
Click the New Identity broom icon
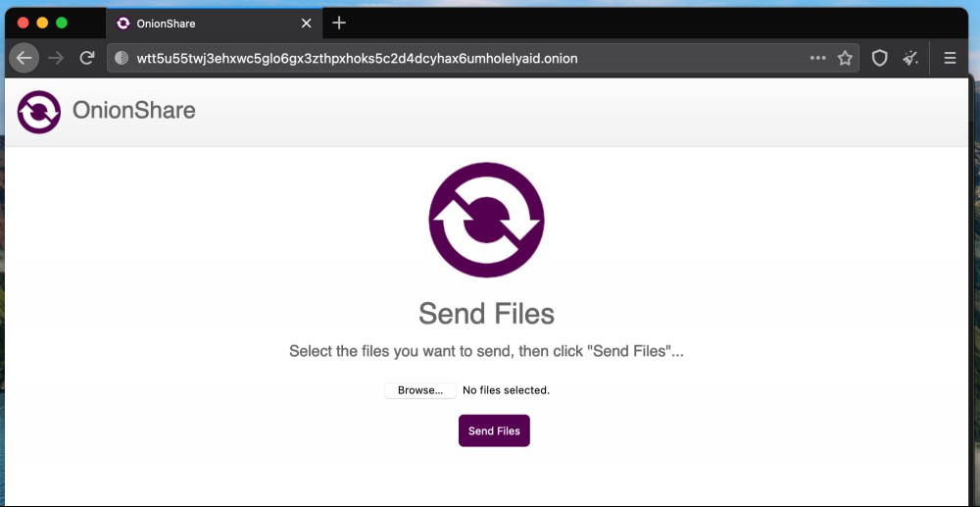(910, 58)
